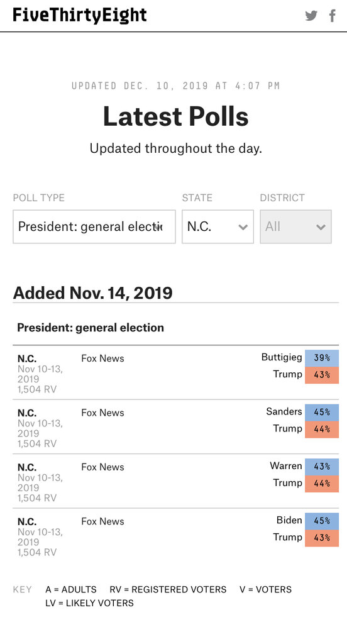Open Fox News link in Warren poll

point(102,467)
